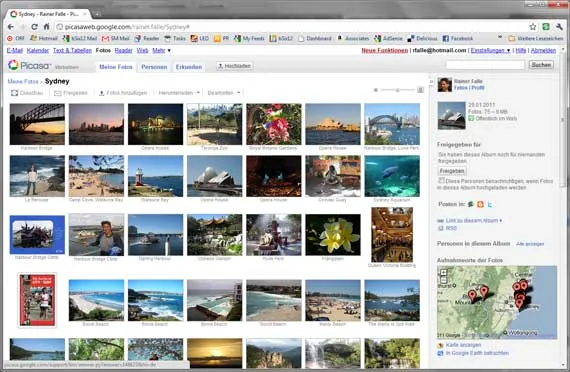The width and height of the screenshot is (570, 372).
Task: Switch to the Meine Fotos tab
Action: tap(116, 67)
